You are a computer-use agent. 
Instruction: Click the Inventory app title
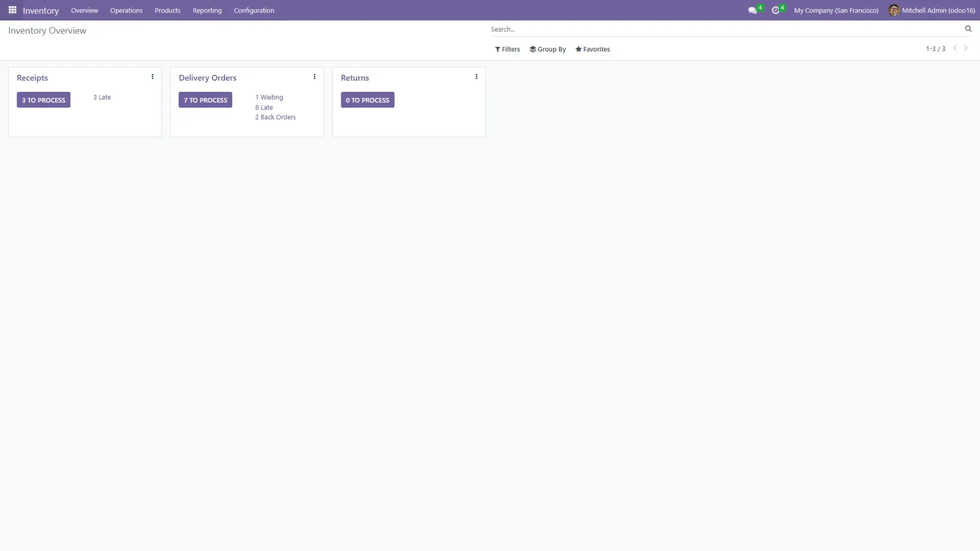tap(40, 10)
